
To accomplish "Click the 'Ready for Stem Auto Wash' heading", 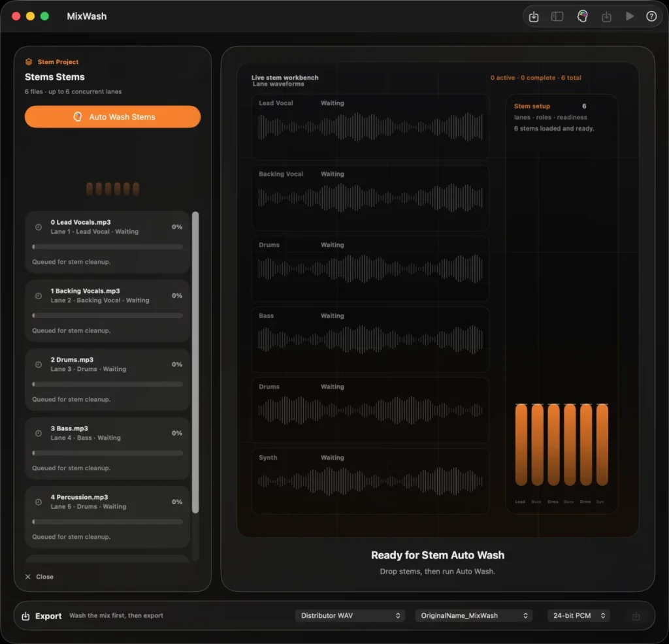I will [x=438, y=555].
